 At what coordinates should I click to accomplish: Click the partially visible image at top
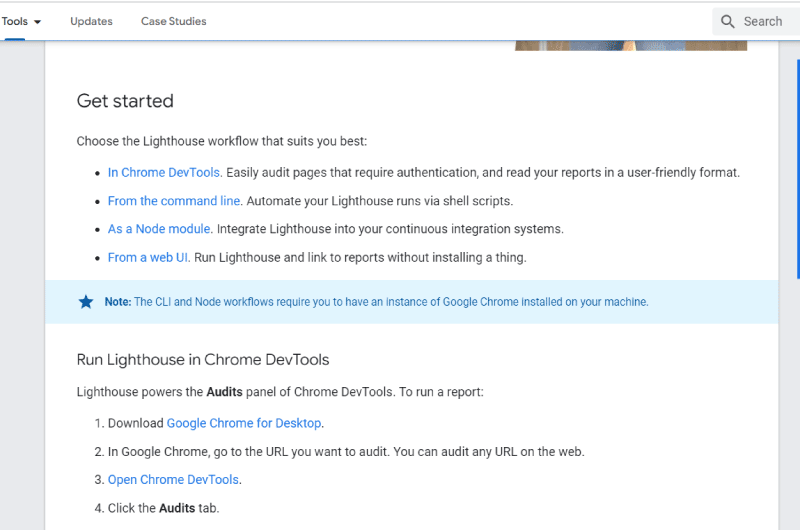click(x=631, y=46)
